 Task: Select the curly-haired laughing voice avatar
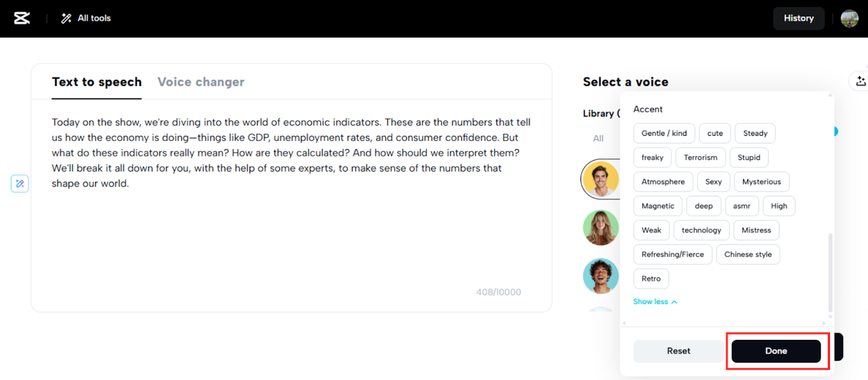[x=600, y=276]
